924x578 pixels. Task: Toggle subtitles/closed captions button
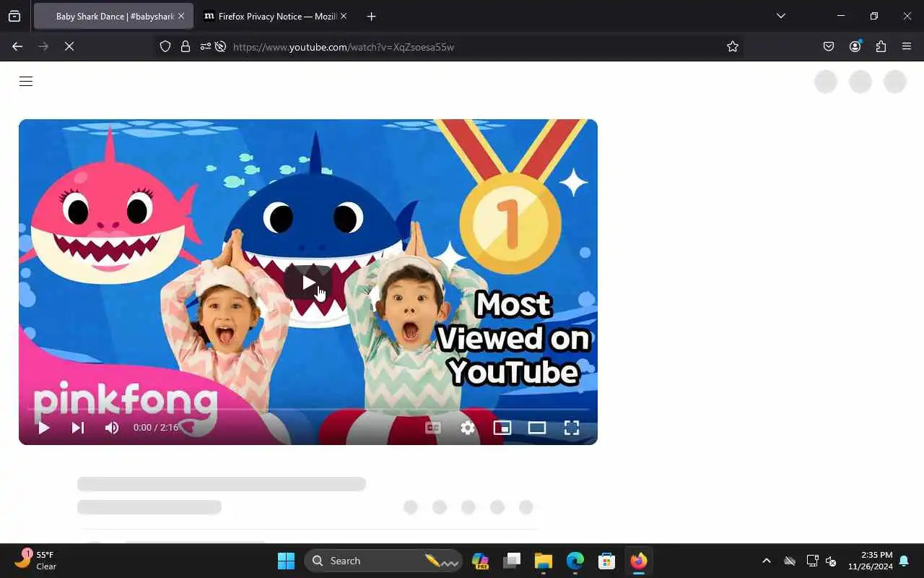[x=433, y=428]
